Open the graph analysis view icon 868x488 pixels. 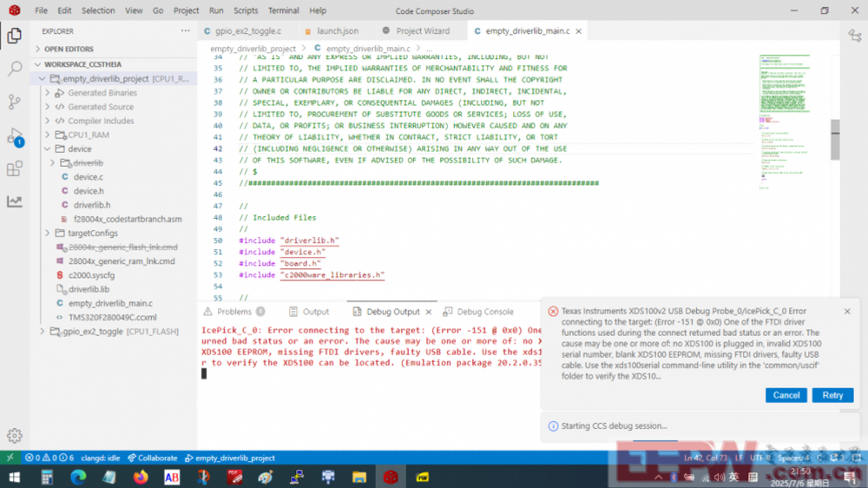15,201
